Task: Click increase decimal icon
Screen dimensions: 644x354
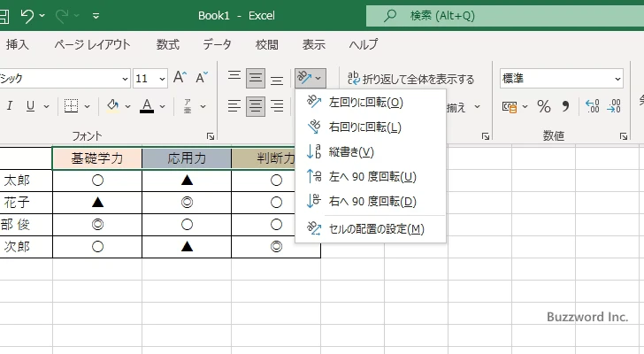Action: tap(593, 107)
